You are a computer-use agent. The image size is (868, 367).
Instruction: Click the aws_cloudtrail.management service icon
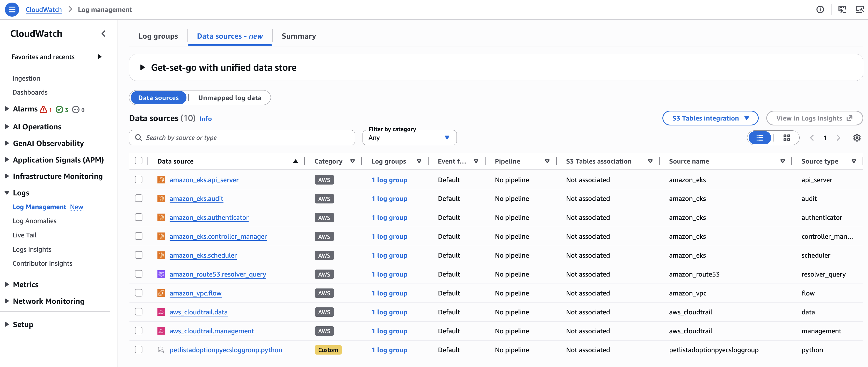pos(161,331)
